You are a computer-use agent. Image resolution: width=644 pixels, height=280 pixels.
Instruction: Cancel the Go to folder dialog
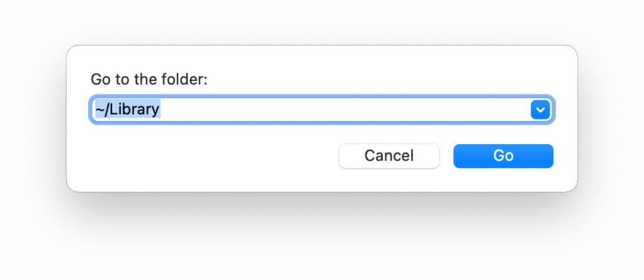(x=389, y=156)
